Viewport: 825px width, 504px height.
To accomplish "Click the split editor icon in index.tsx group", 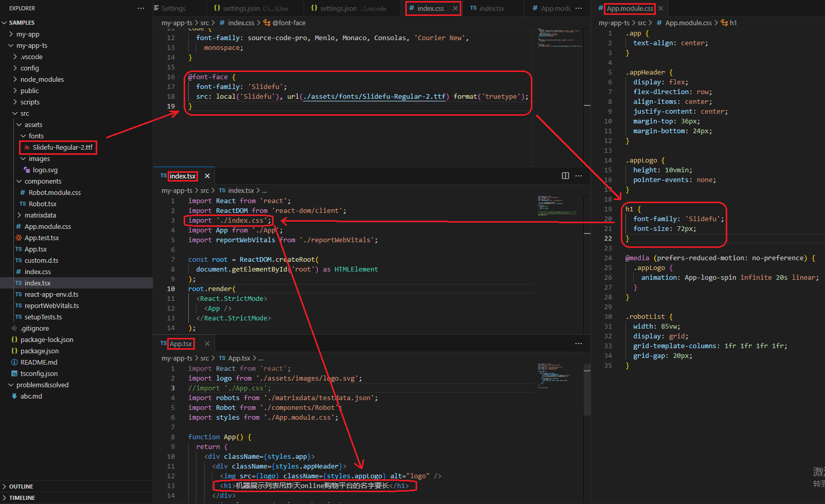I will tap(565, 176).
